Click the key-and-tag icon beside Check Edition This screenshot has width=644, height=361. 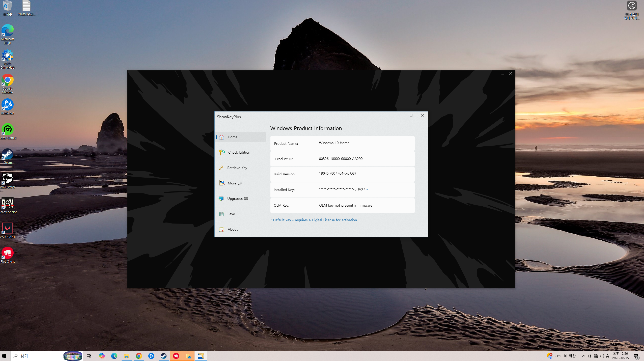[222, 152]
